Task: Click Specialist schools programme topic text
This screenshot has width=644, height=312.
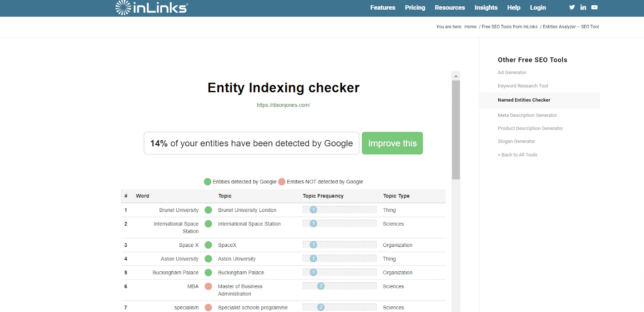Action: (253, 308)
